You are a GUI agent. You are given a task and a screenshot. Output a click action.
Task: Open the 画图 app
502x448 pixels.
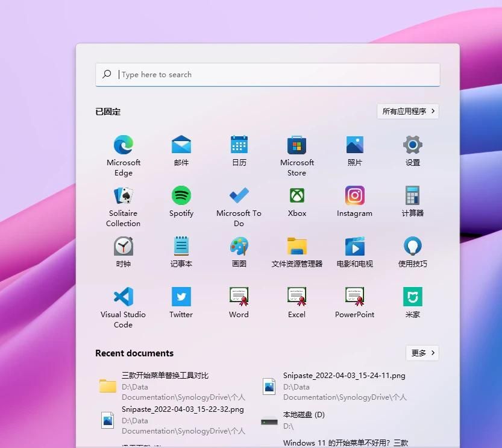[x=239, y=247]
